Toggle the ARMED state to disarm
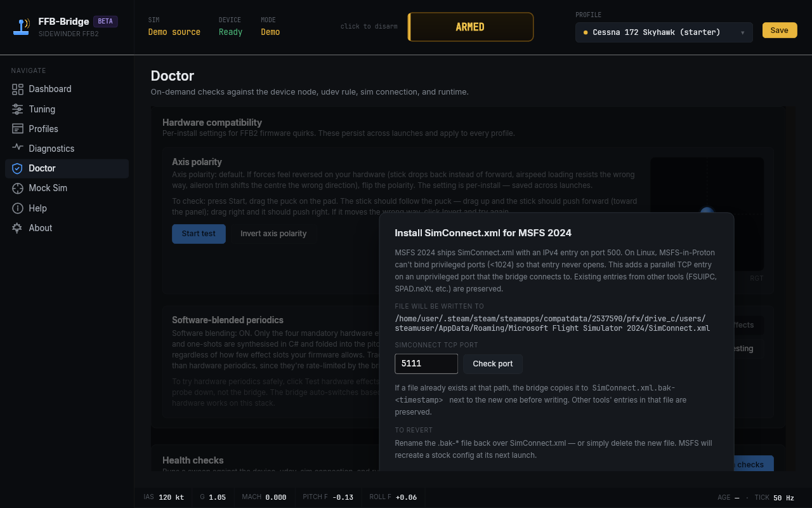The image size is (812, 508). (471, 27)
